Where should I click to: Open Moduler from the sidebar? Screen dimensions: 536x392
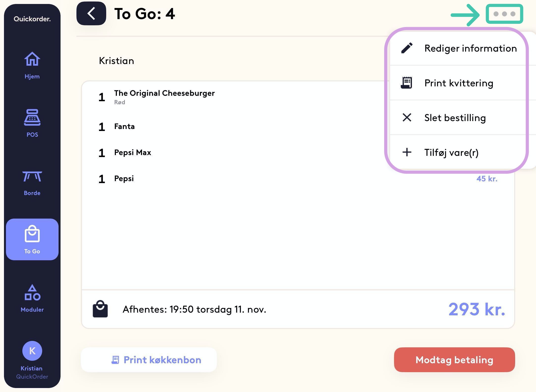[32, 298]
